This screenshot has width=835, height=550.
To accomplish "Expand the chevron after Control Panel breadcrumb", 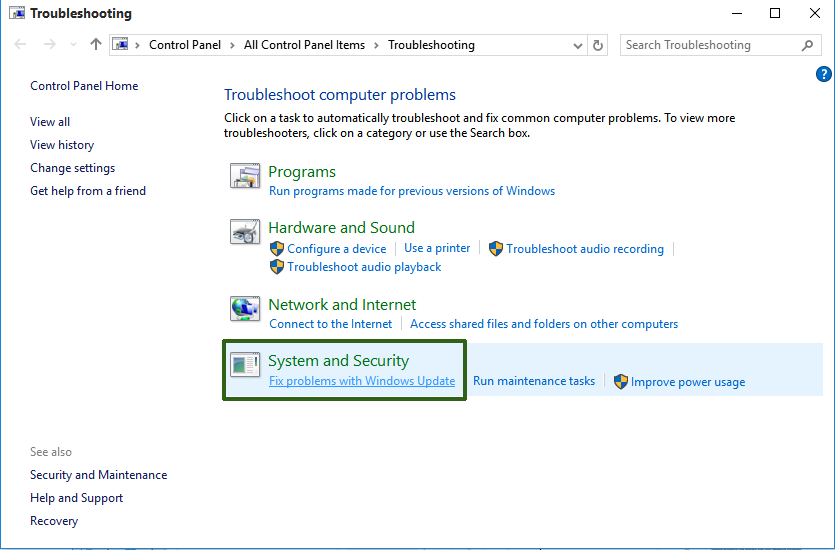I will point(232,45).
